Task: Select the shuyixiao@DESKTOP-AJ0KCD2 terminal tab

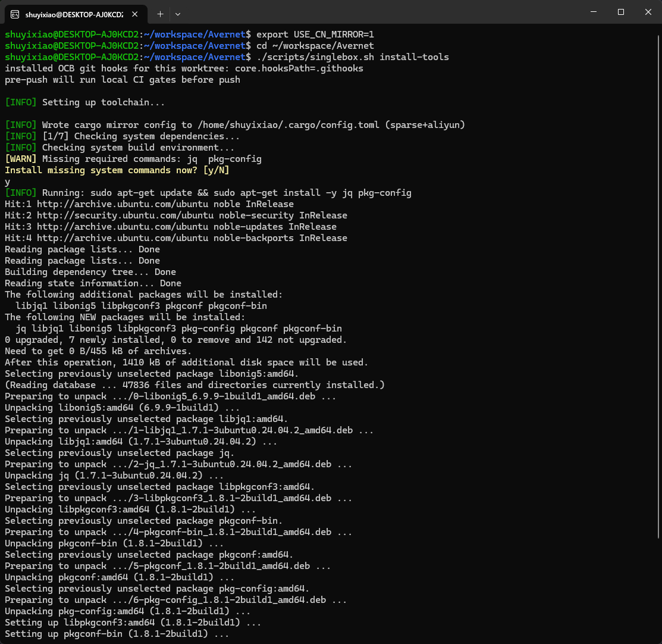Action: pyautogui.click(x=76, y=14)
